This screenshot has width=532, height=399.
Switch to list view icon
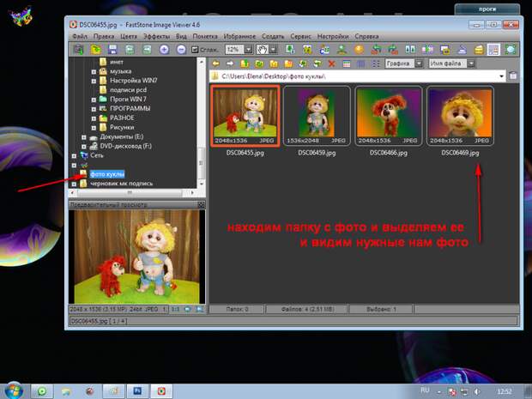click(376, 63)
